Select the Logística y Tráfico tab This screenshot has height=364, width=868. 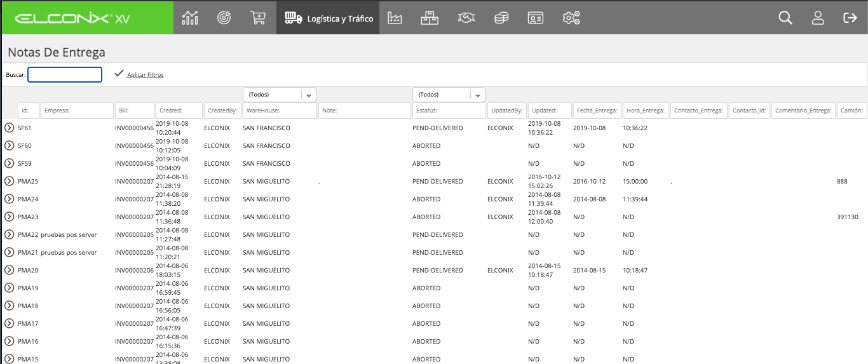329,18
